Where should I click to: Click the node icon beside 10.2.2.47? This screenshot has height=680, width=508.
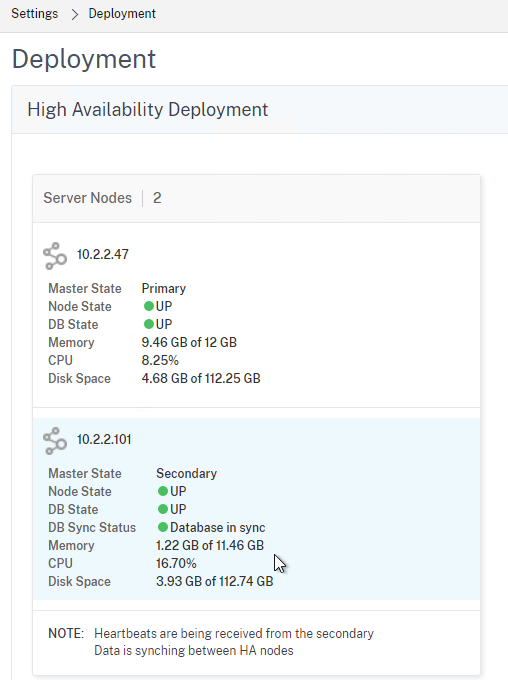[x=55, y=256]
